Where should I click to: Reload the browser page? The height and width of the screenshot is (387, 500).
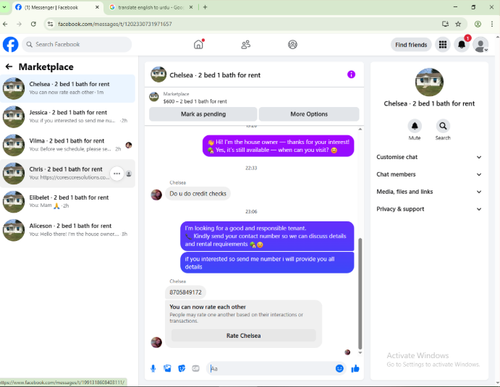pos(33,24)
